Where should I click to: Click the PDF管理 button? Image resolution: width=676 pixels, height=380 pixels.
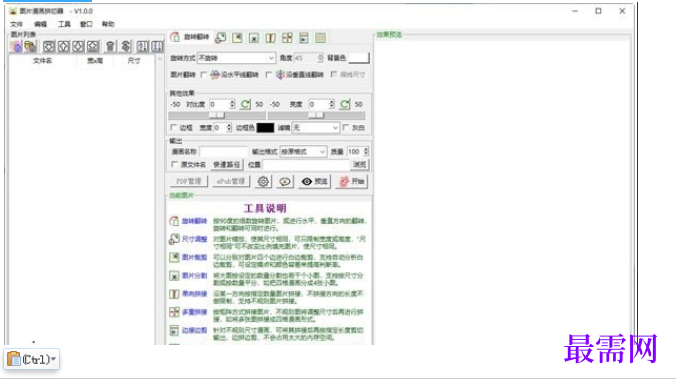(x=189, y=182)
